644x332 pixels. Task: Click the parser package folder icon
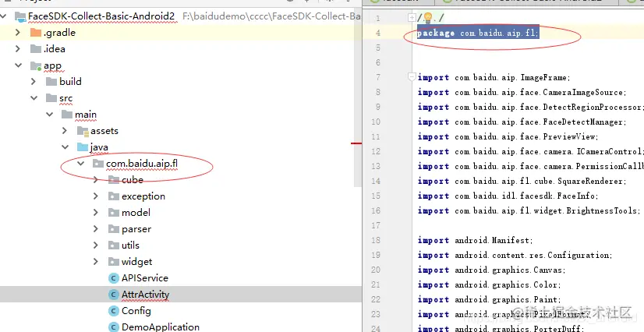[114, 229]
